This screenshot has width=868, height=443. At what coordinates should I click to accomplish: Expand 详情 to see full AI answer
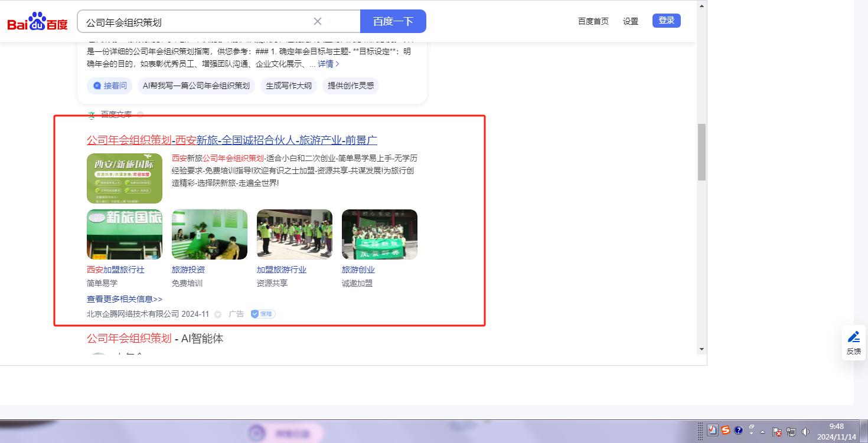point(328,64)
